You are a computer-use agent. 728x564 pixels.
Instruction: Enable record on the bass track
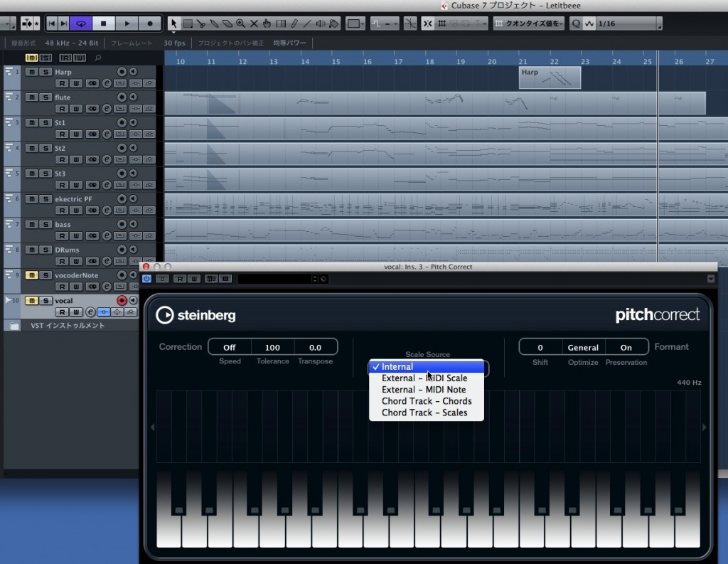click(122, 224)
